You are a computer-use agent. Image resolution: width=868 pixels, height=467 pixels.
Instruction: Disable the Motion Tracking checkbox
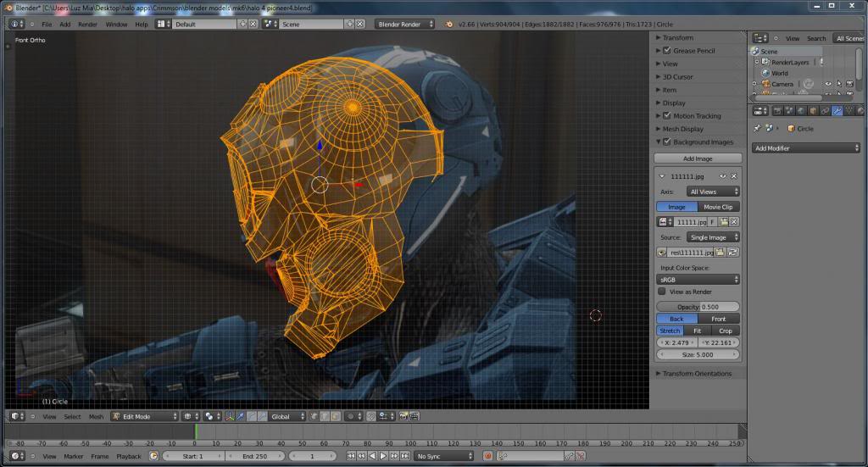[667, 116]
